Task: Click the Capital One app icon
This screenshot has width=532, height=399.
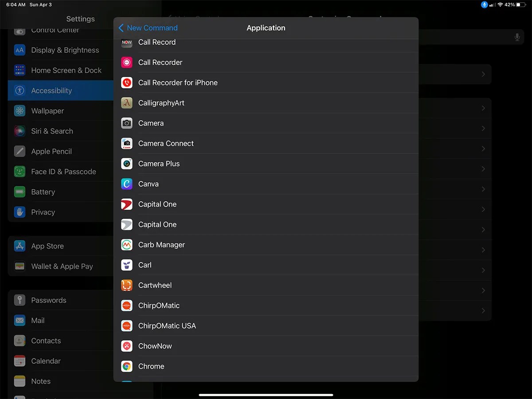Action: [x=126, y=204]
